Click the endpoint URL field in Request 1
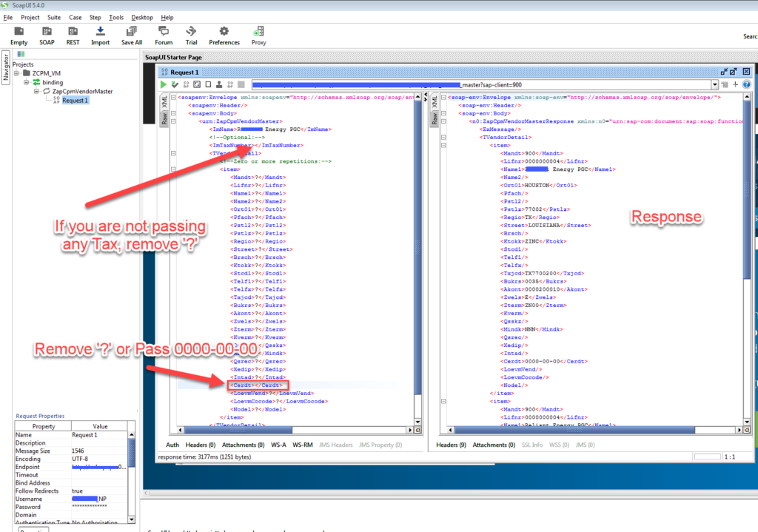The height and width of the screenshot is (532, 758). point(481,85)
